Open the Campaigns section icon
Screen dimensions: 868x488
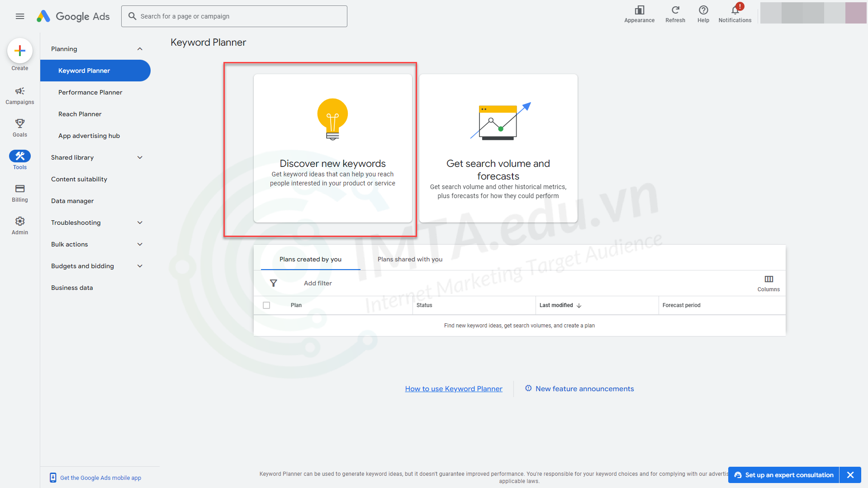[20, 91]
